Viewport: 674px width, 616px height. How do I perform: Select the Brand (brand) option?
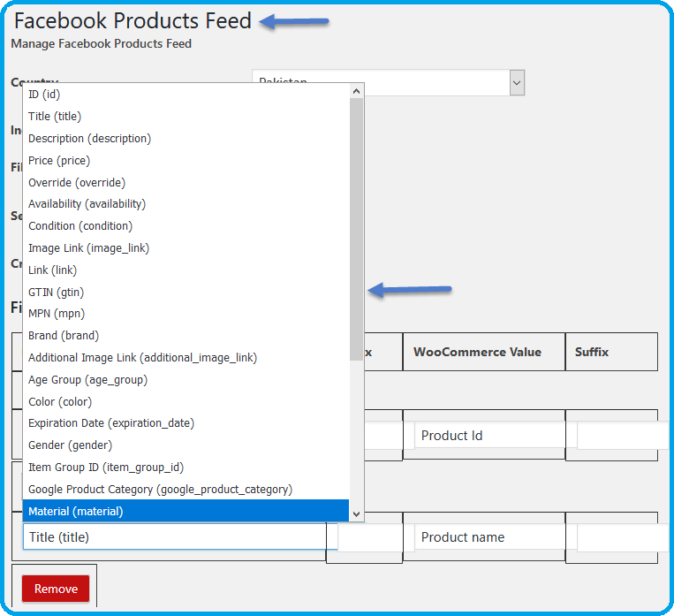186,336
